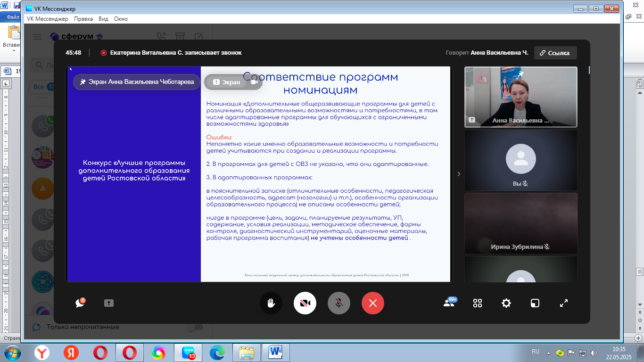The height and width of the screenshot is (362, 644).
Task: Click the Word ruler tab selector
Action: pos(7,84)
